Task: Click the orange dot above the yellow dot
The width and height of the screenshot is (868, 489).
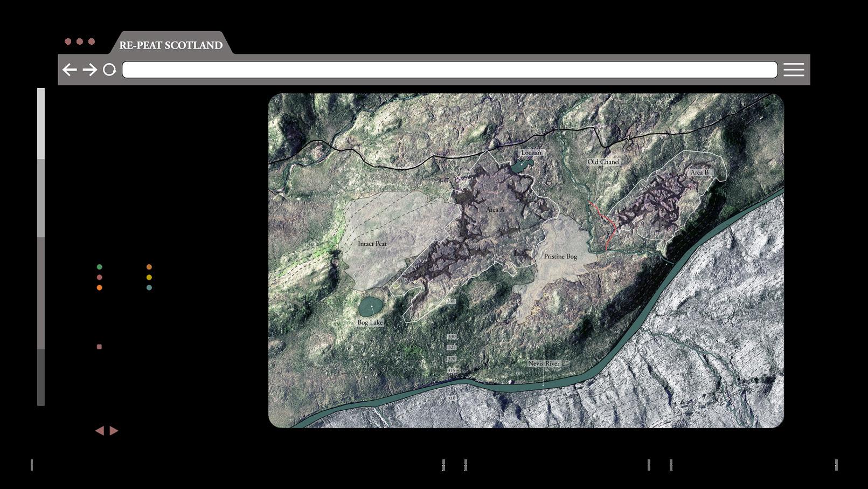Action: tap(149, 267)
